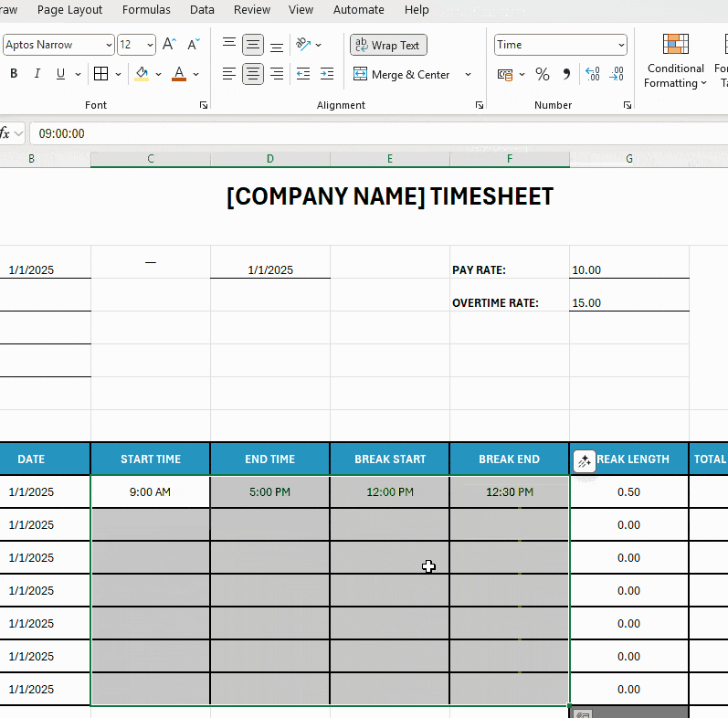The width and height of the screenshot is (728, 718).
Task: Click the TIMESHEET title cell
Action: pyautogui.click(x=390, y=196)
